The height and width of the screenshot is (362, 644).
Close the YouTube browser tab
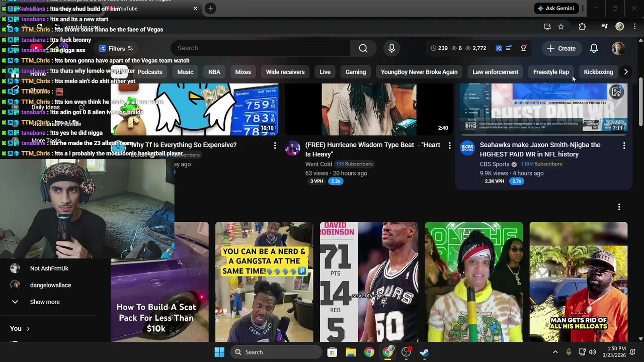click(195, 9)
